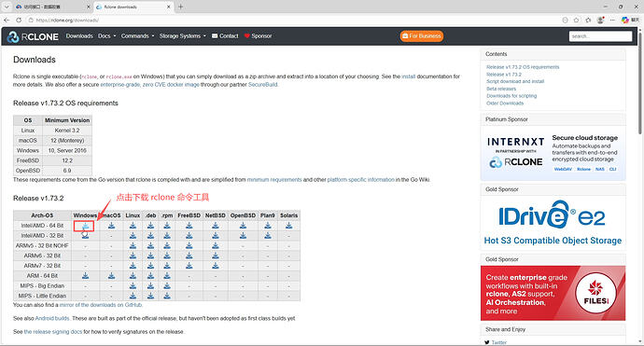644x346 pixels.
Task: Open the Android builds link
Action: click(x=52, y=319)
